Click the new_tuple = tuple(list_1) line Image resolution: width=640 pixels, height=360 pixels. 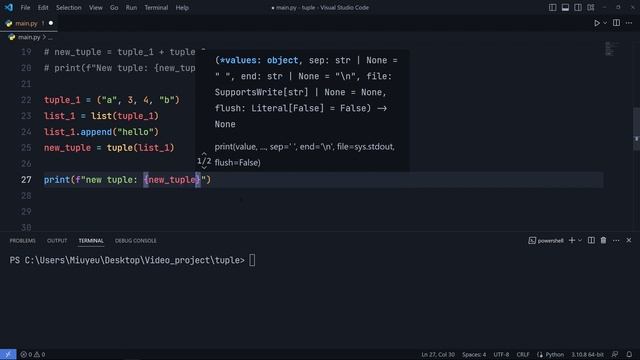[109, 148]
